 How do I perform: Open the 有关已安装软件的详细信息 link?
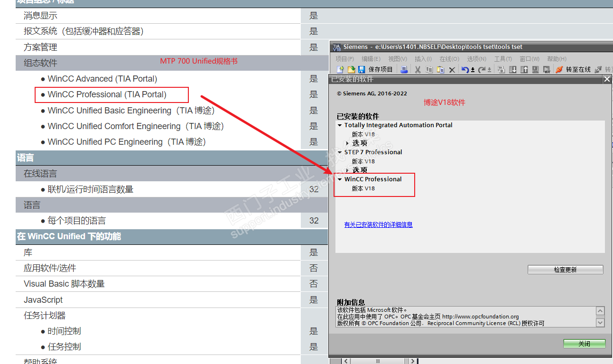(x=378, y=225)
